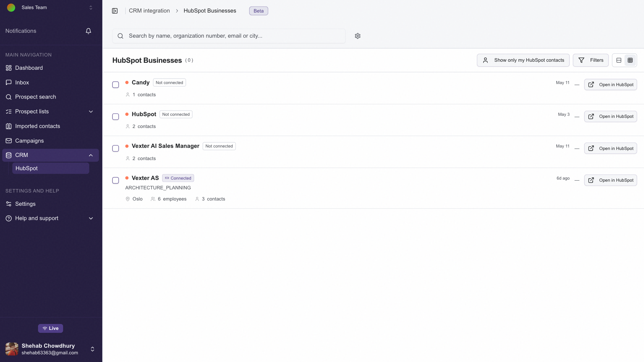Click the Prospect search magnifier icon
The width and height of the screenshot is (644, 362).
[x=9, y=97]
